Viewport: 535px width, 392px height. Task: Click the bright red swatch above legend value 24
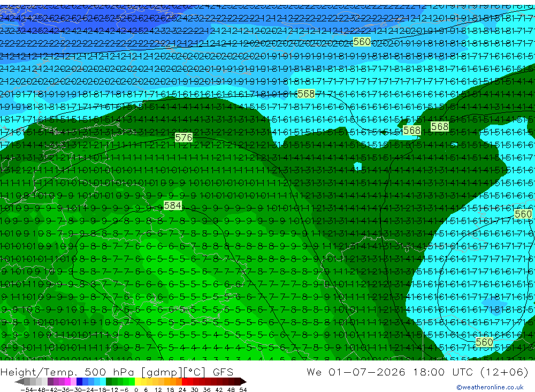[185, 381]
